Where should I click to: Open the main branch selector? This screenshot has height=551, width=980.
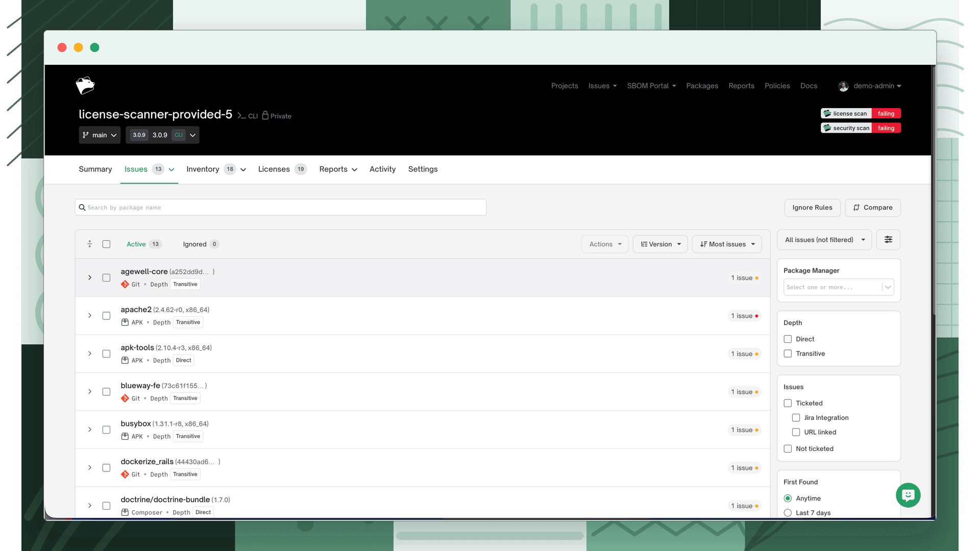click(x=100, y=135)
